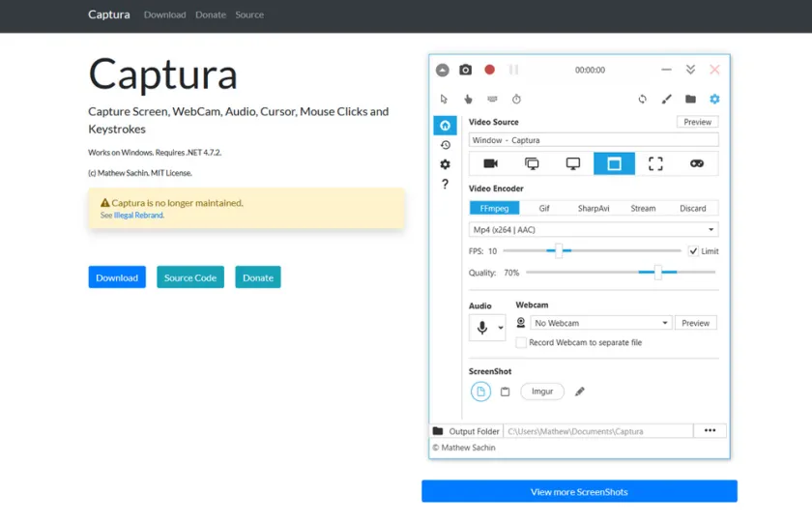This screenshot has width=812, height=523.
Task: Click the Quality slider handle
Action: point(657,273)
